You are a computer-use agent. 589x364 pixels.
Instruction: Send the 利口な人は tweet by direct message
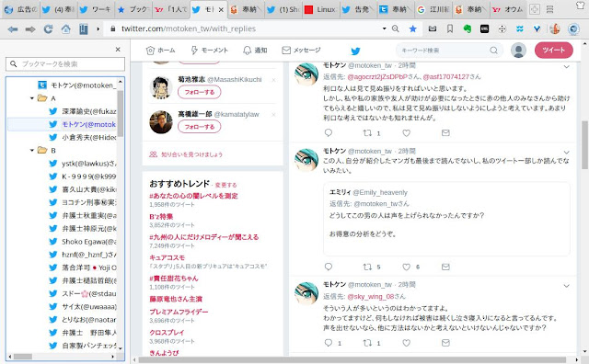[445, 133]
